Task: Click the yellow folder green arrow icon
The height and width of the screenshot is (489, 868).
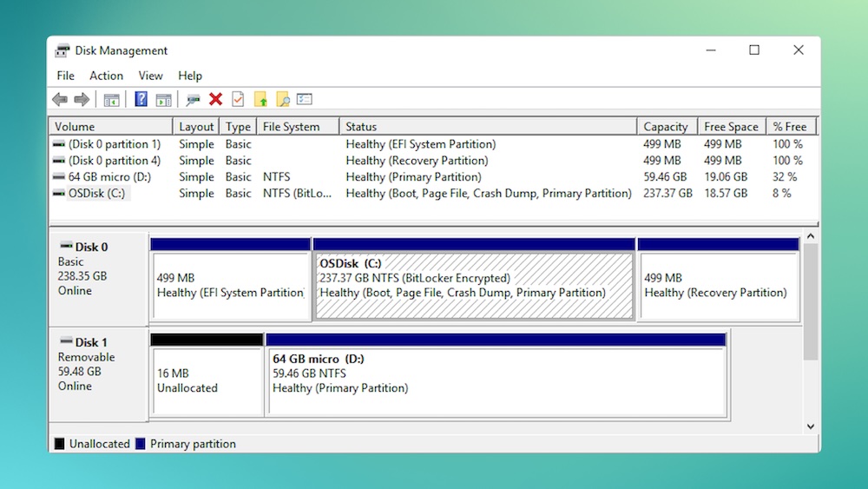Action: 260,100
